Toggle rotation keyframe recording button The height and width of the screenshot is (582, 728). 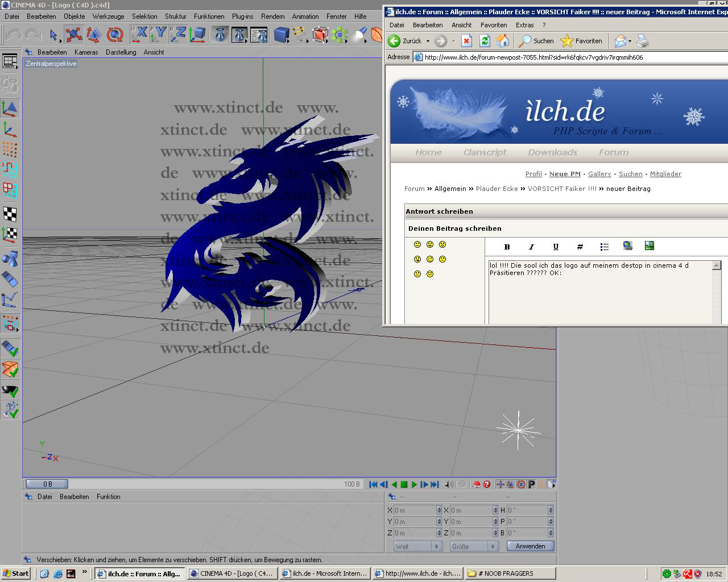[521, 484]
